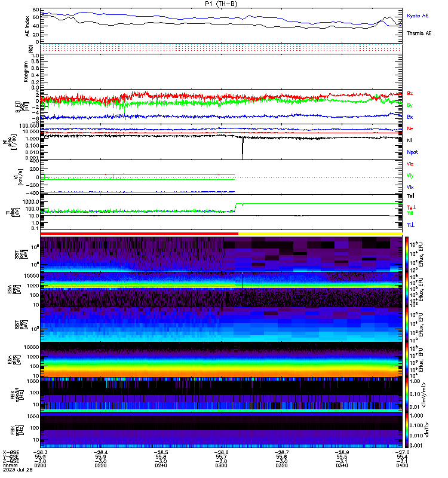
Task: Click the '400' tick on velocity axis
Action: (35, 161)
